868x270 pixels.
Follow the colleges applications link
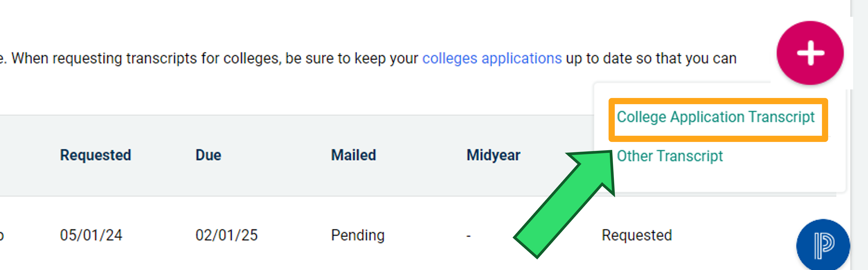(492, 58)
